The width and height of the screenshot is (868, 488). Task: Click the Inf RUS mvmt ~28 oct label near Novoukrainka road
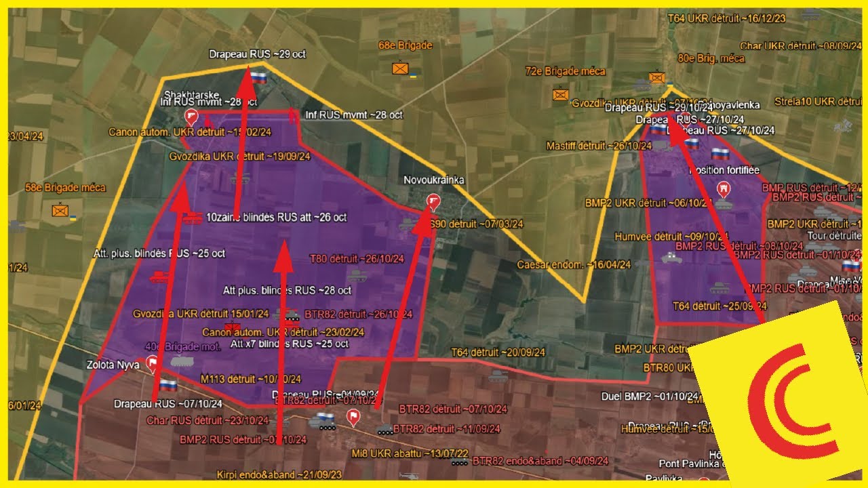pos(354,115)
